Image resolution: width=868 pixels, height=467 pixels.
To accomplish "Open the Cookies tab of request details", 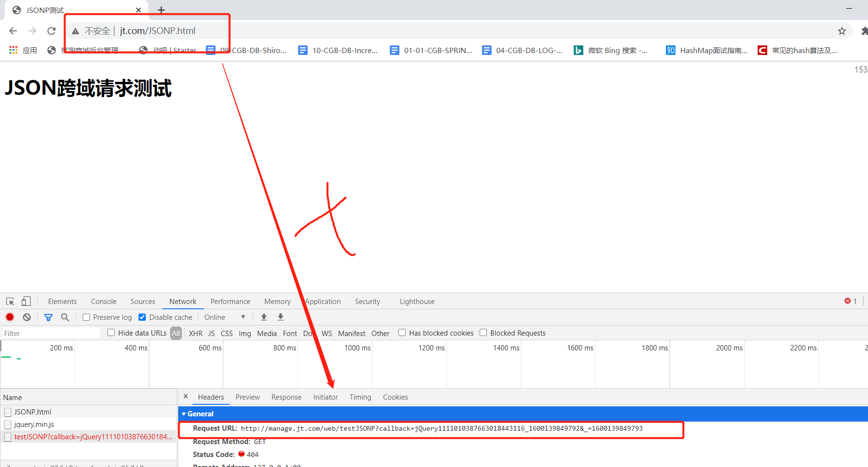I will pos(395,397).
